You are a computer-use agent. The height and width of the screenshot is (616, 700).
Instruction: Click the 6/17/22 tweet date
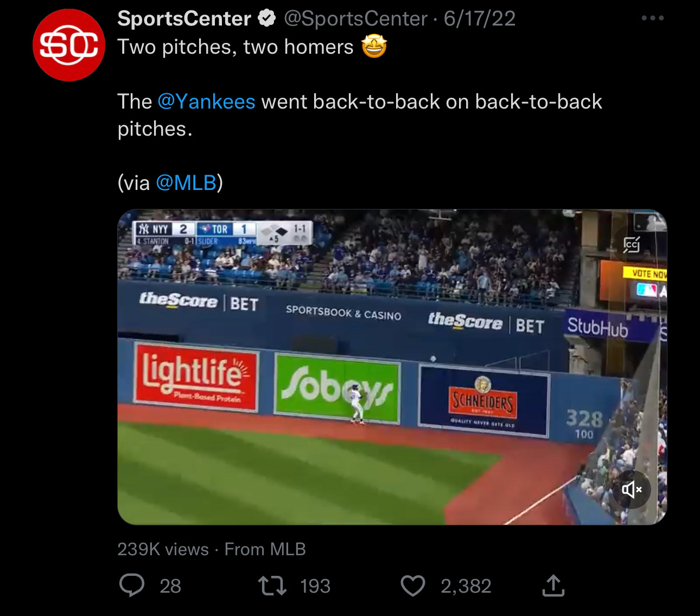pos(480,19)
